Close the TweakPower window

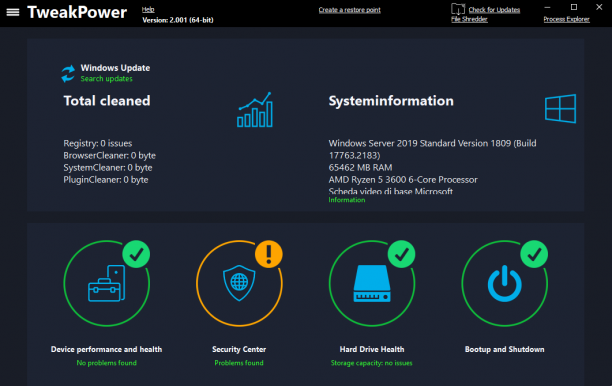click(x=599, y=7)
